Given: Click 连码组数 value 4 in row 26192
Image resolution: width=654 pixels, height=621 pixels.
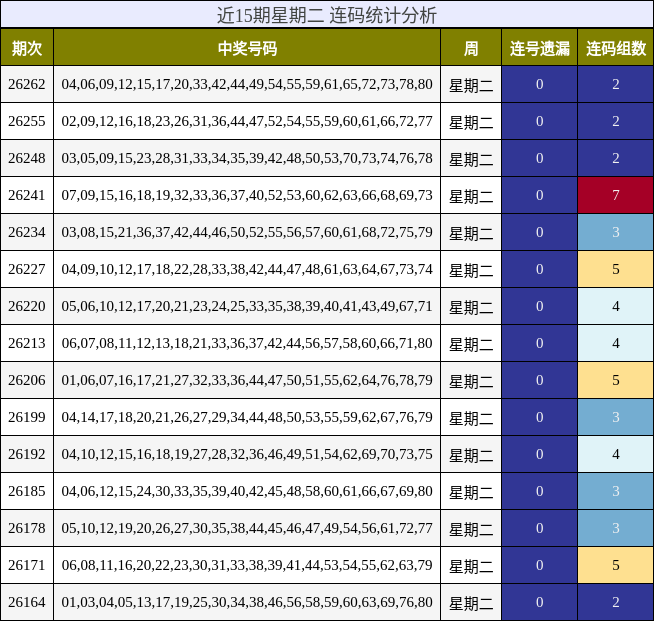Looking at the screenshot, I should [616, 454].
